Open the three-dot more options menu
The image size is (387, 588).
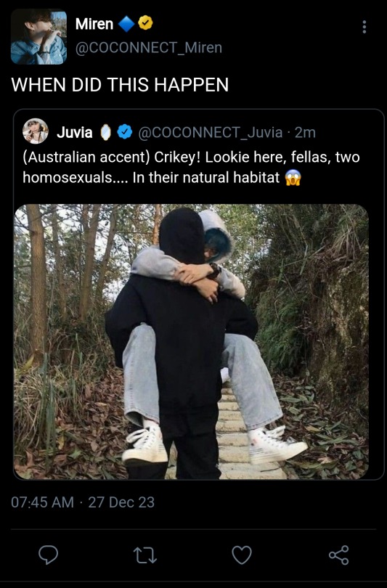coord(364,27)
